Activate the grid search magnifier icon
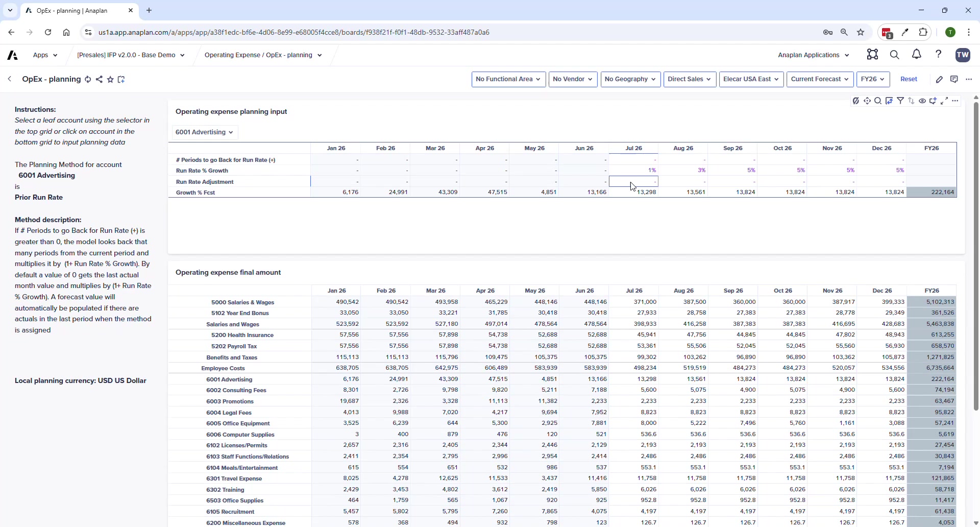The width and height of the screenshot is (980, 527). [x=878, y=101]
